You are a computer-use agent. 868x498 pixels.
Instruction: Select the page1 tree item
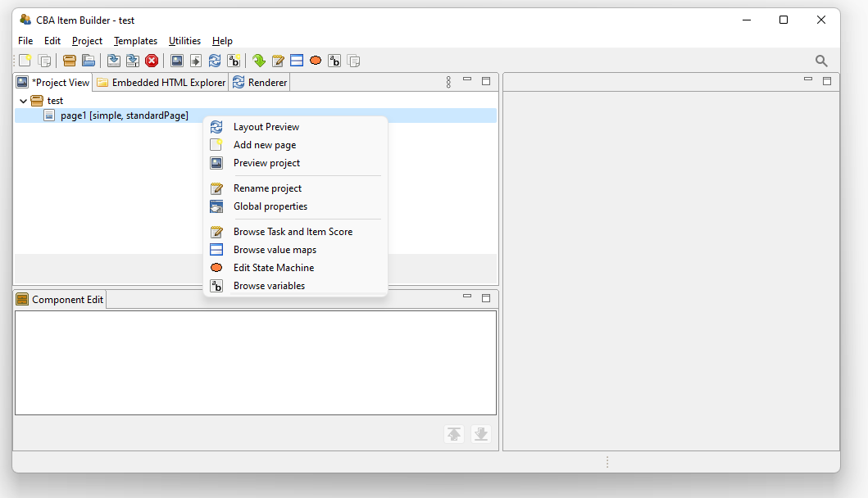point(124,115)
